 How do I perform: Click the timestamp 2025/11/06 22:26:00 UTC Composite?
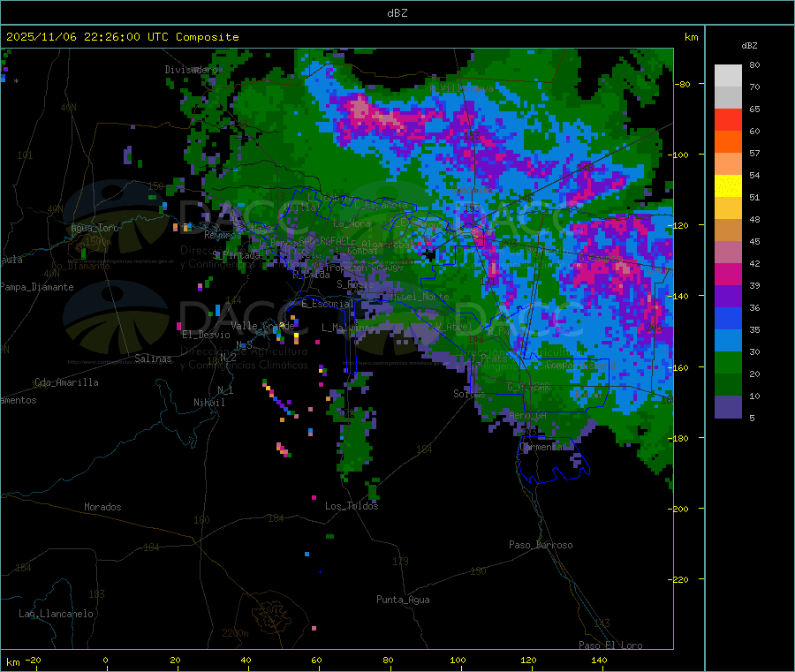pos(122,37)
